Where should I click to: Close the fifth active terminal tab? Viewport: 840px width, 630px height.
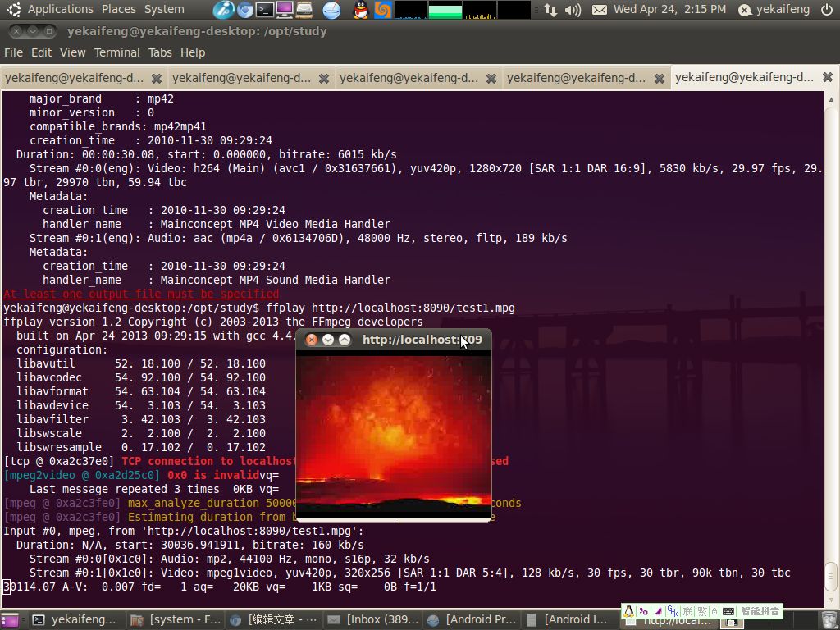click(x=827, y=78)
